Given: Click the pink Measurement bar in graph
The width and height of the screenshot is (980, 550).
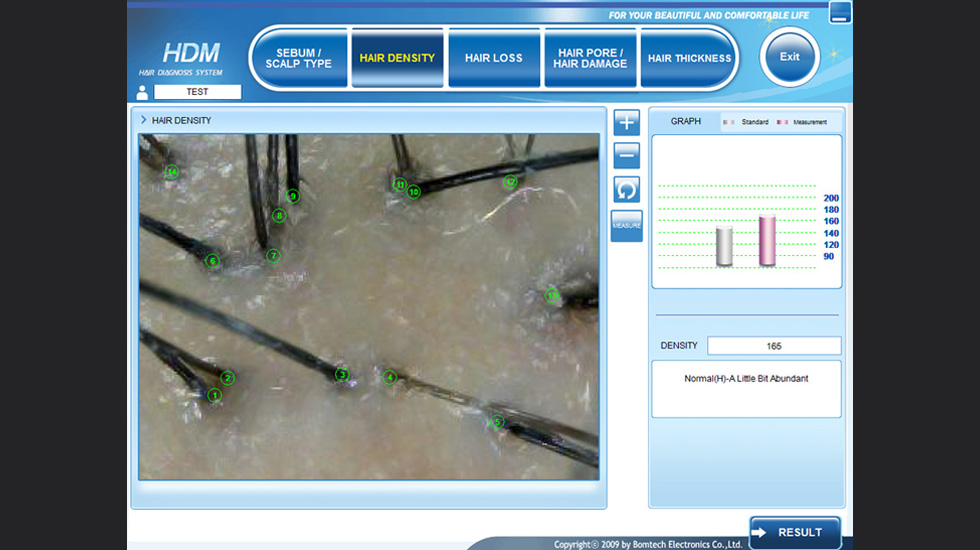Looking at the screenshot, I should pyautogui.click(x=767, y=241).
